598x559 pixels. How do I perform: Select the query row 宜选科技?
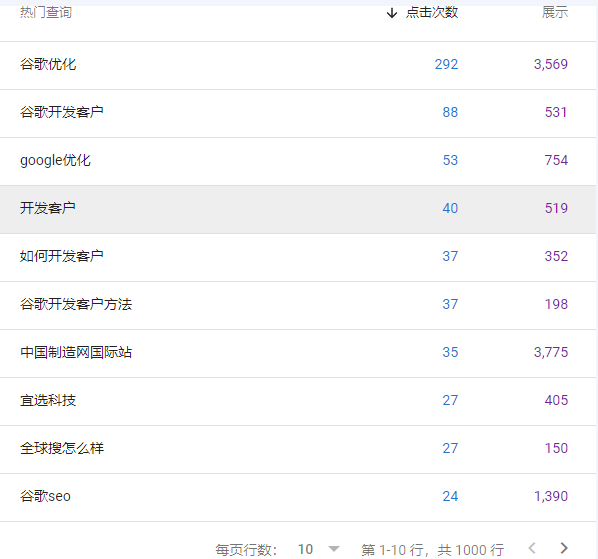coord(298,402)
